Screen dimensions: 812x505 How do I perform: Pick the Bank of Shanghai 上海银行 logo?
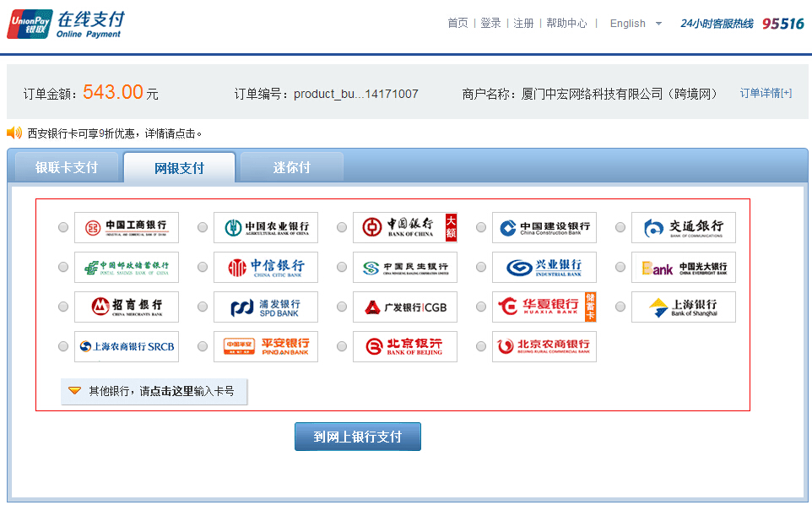(684, 307)
